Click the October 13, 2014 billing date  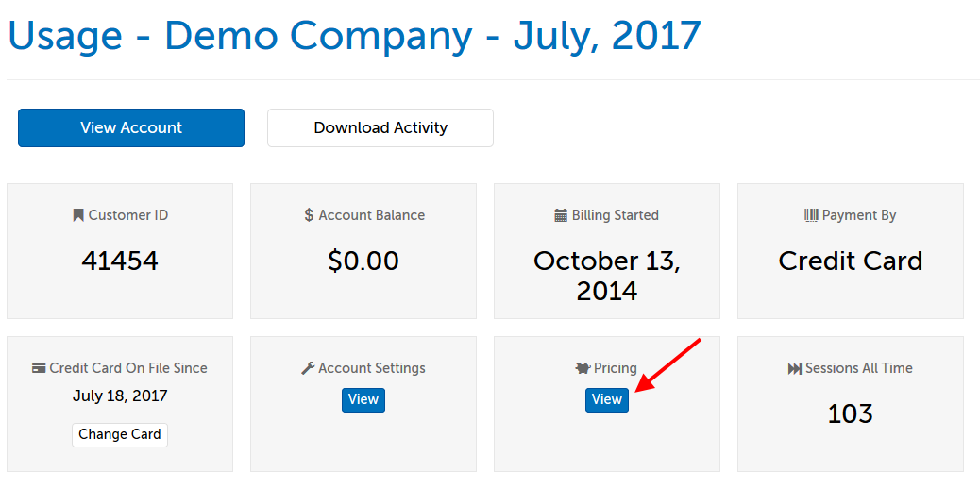pyautogui.click(x=607, y=275)
